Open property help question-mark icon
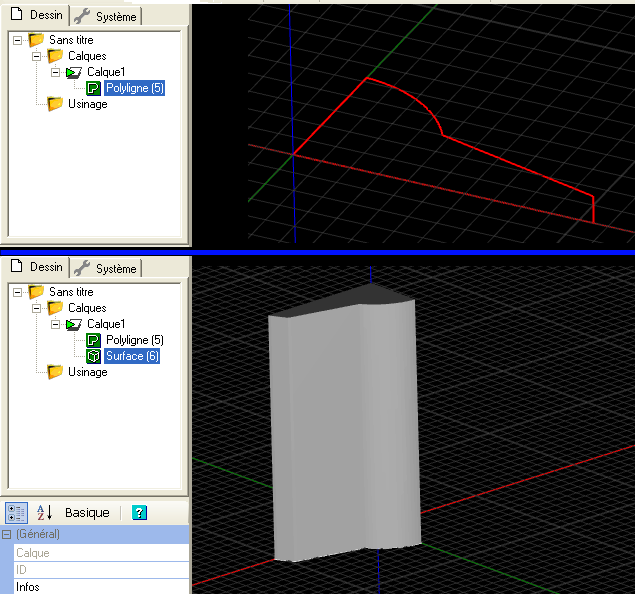The height and width of the screenshot is (594, 635). coord(139,513)
